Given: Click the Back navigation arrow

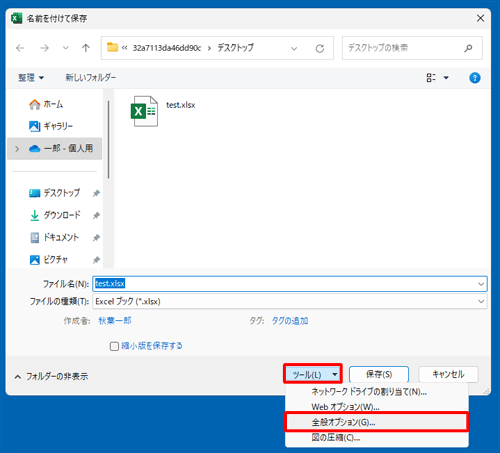Looking at the screenshot, I should pos(20,48).
